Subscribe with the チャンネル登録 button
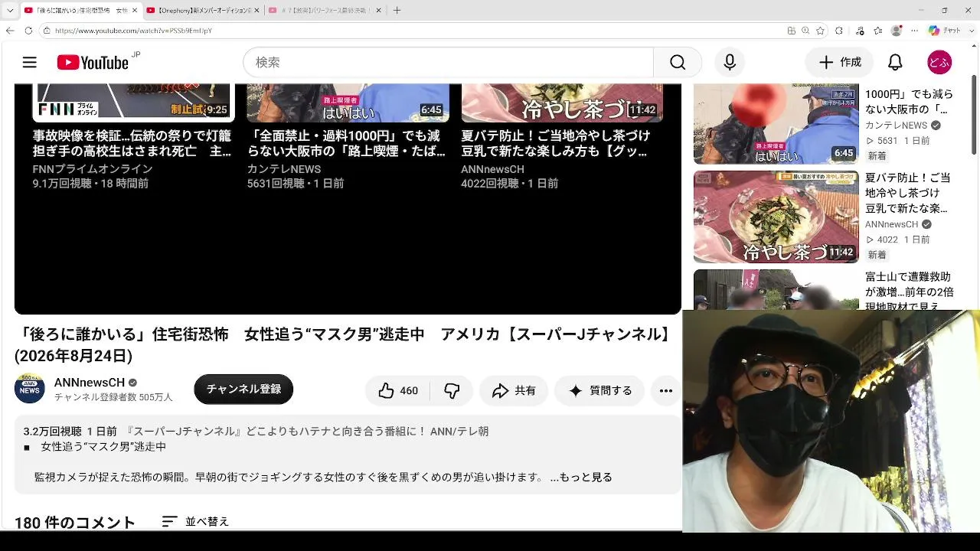 [243, 390]
